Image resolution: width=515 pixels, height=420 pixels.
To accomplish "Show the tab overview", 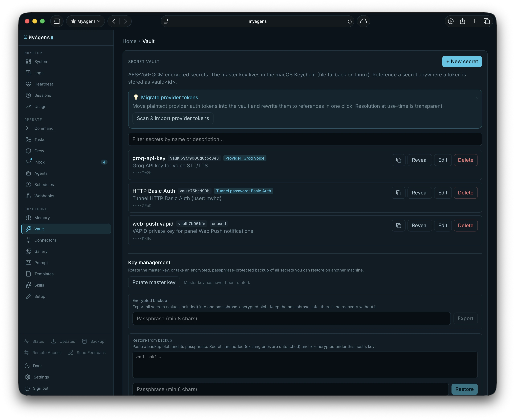I will click(487, 21).
